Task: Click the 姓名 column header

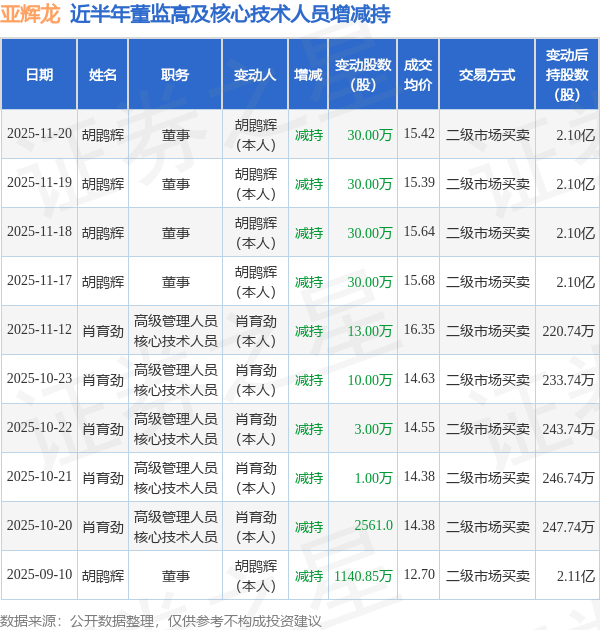Action: (102, 75)
